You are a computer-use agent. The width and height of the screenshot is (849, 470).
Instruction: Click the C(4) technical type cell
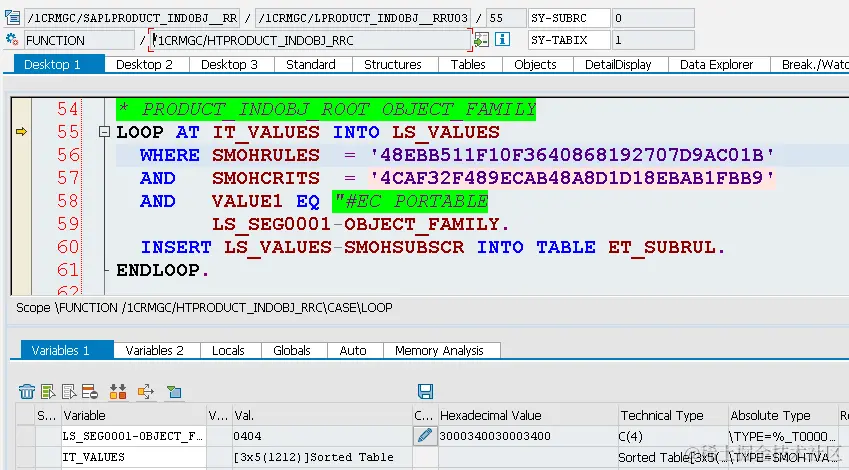point(673,436)
